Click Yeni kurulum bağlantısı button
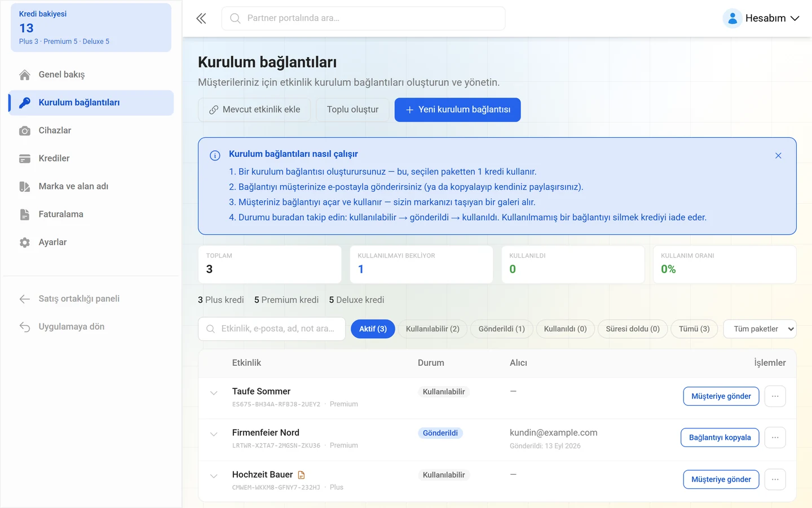 [457, 110]
